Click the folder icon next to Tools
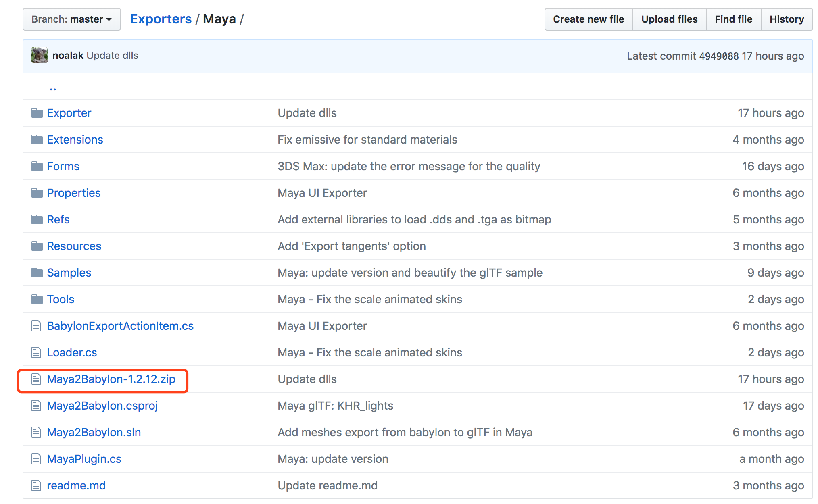The height and width of the screenshot is (504, 818). (37, 299)
